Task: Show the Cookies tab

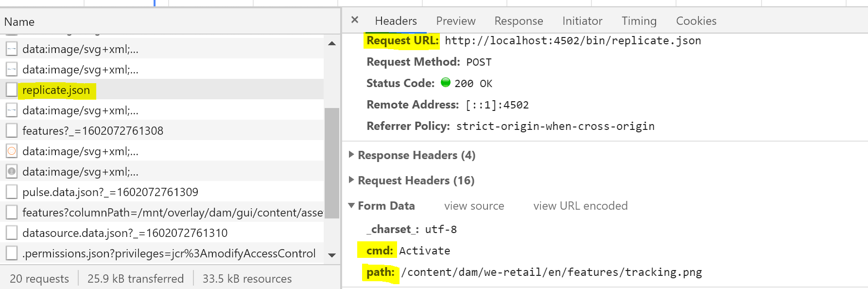Action: pyautogui.click(x=696, y=21)
